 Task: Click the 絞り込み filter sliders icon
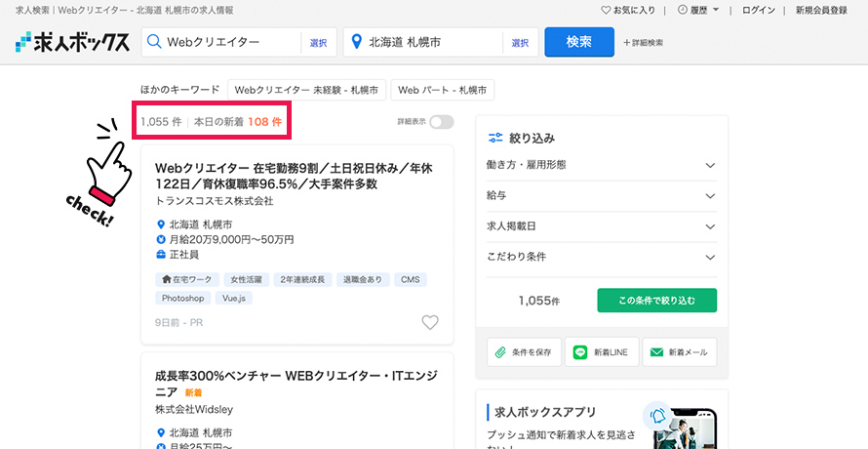(494, 138)
